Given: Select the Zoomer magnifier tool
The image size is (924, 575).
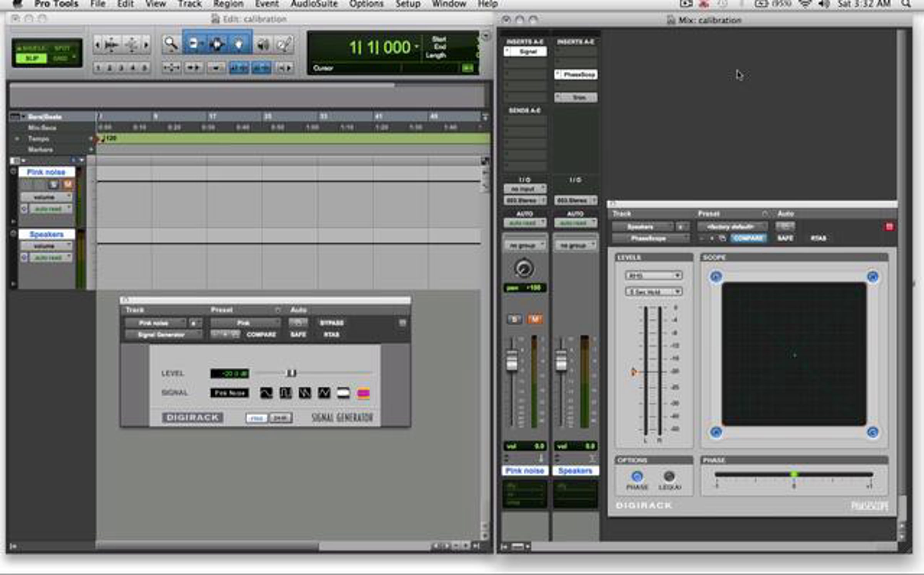Looking at the screenshot, I should (x=171, y=44).
